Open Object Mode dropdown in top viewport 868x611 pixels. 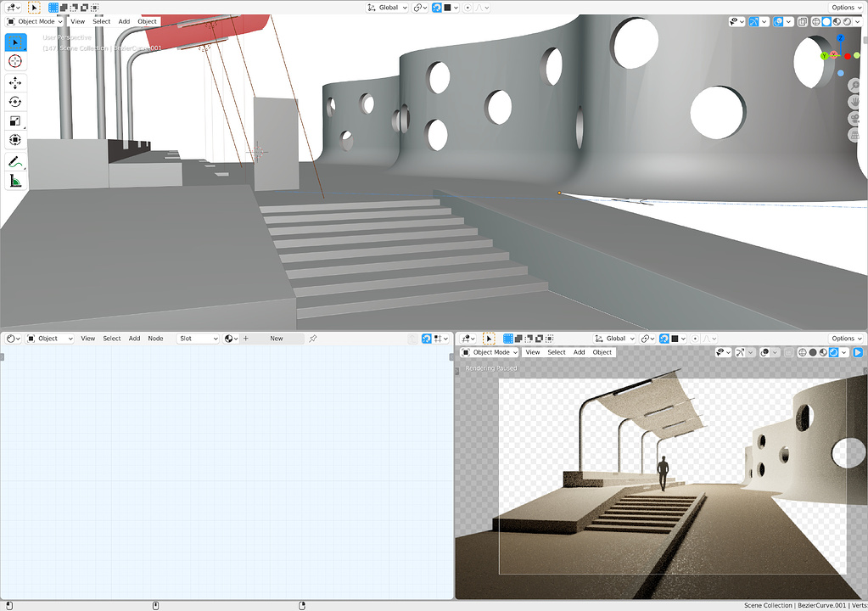[36, 21]
